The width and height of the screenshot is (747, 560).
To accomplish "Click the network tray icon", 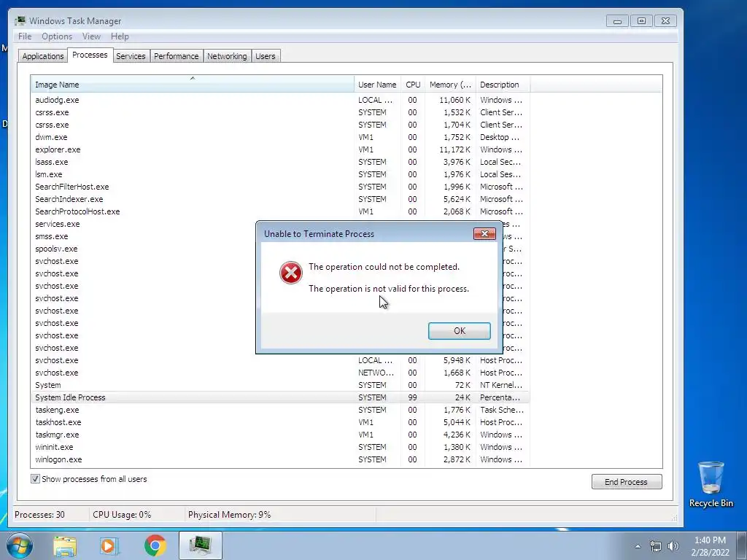I will pos(656,546).
